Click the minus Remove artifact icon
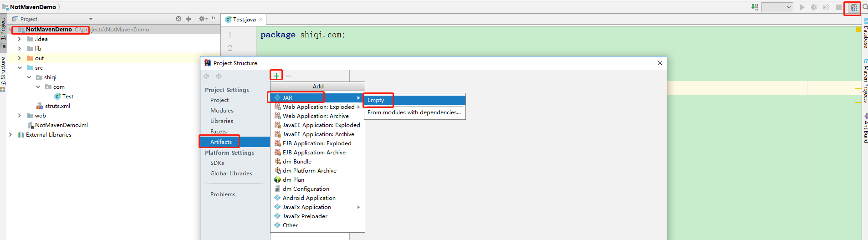868x240 pixels. (289, 76)
